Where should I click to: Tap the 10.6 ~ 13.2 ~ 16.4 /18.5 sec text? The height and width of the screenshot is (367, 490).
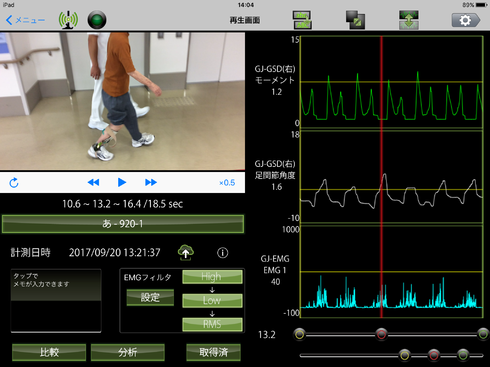tap(122, 204)
